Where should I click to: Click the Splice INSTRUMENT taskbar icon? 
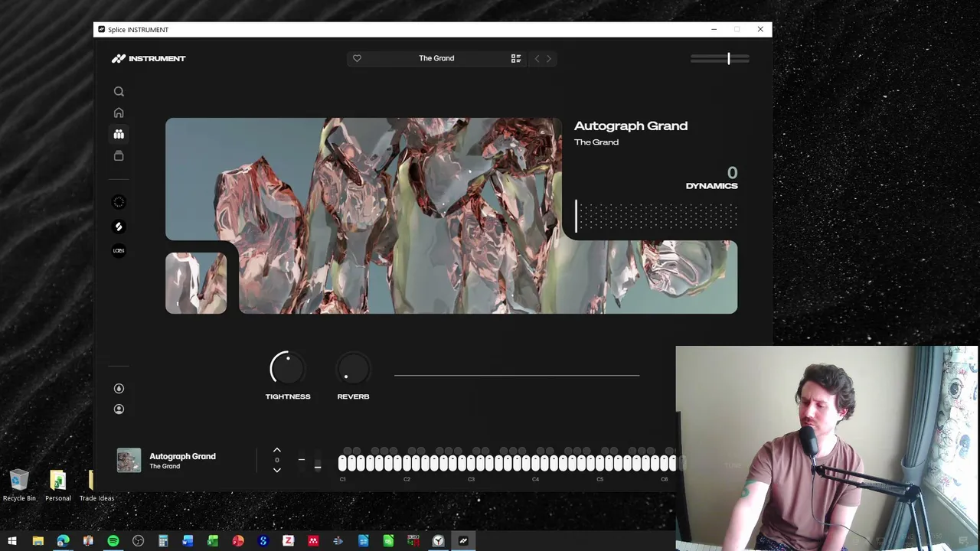click(x=463, y=541)
